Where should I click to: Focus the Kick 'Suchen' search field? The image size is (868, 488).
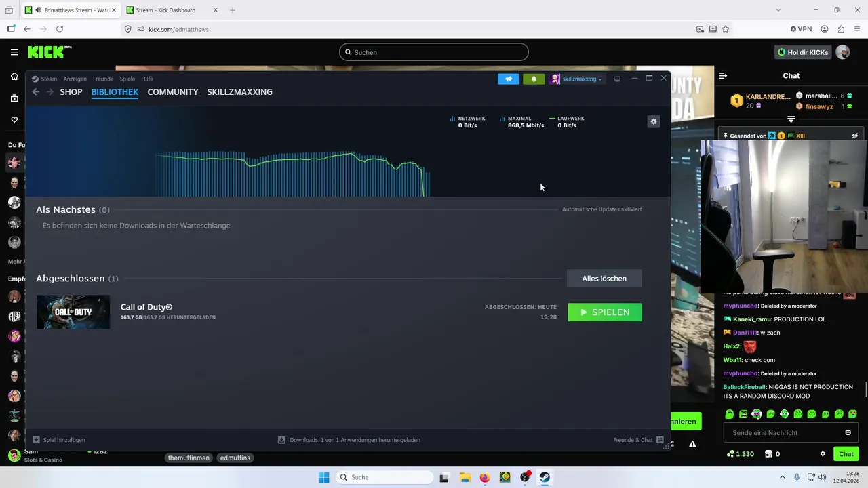[434, 52]
